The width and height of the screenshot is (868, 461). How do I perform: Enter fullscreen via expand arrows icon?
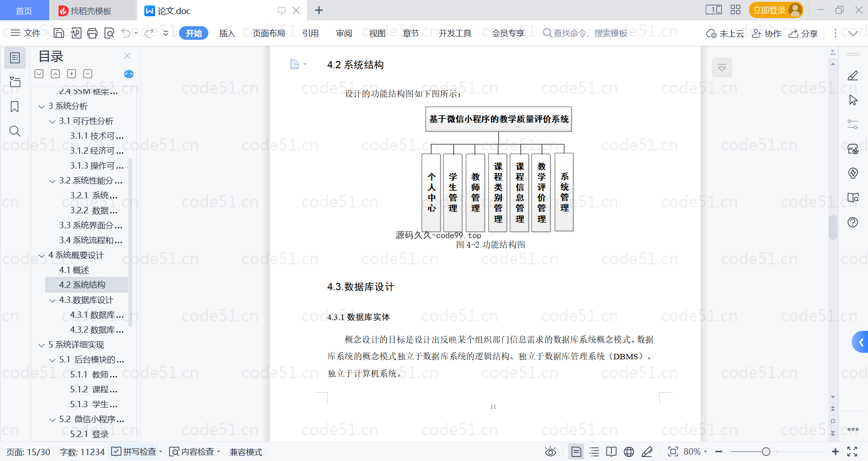[x=852, y=452]
